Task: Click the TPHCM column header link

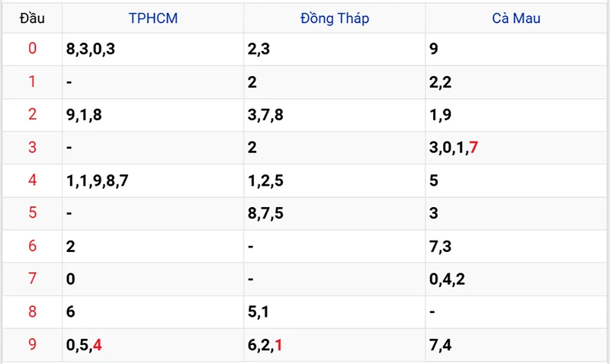Action: coord(152,18)
